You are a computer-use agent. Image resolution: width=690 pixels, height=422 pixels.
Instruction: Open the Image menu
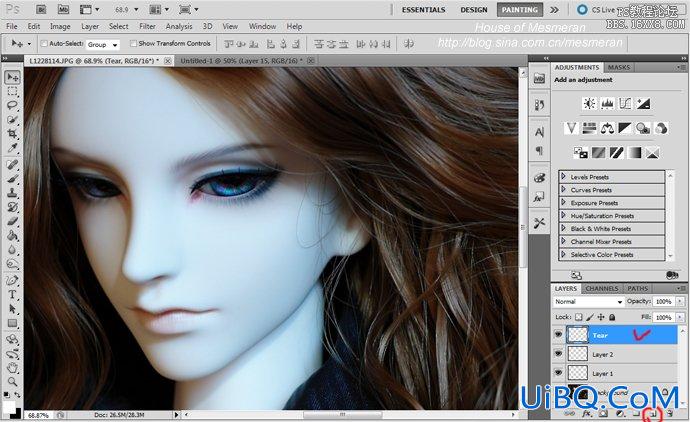[x=60, y=26]
